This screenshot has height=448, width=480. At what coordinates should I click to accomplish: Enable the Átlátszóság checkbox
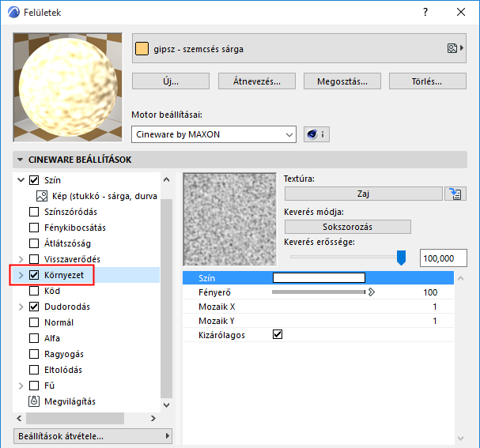34,243
